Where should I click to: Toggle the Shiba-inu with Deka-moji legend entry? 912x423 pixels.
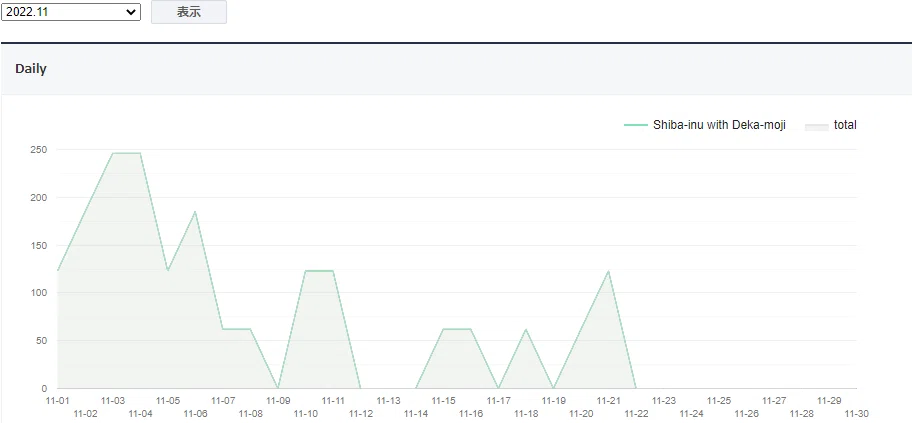705,125
